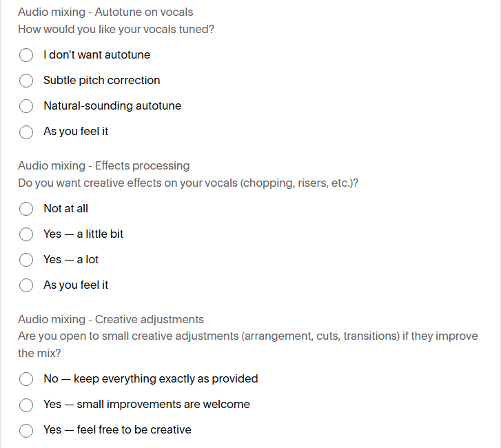
Task: Select "As you feel it" under Effects processing
Action: coord(26,285)
